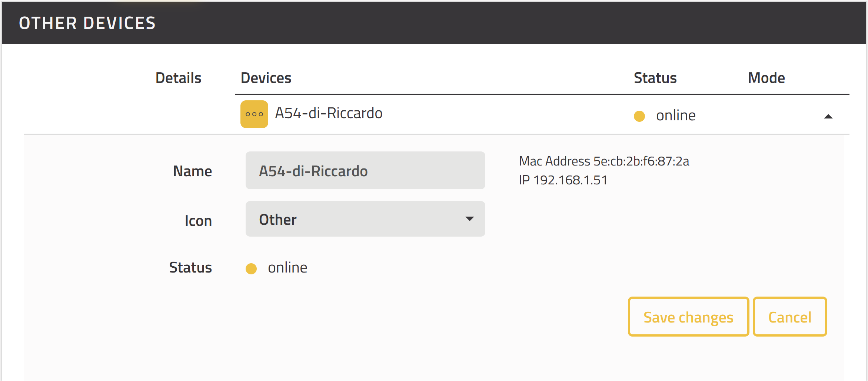Click the online text beside the Status label

(287, 268)
